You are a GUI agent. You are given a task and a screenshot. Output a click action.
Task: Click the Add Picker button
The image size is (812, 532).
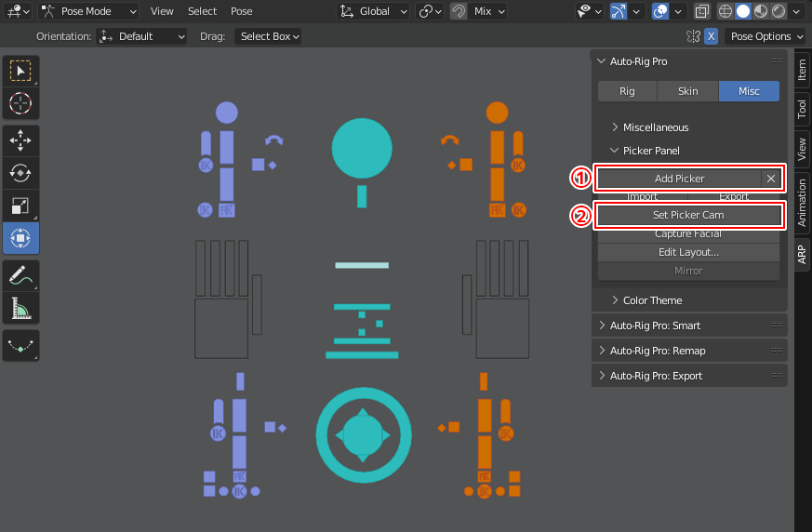pos(678,179)
